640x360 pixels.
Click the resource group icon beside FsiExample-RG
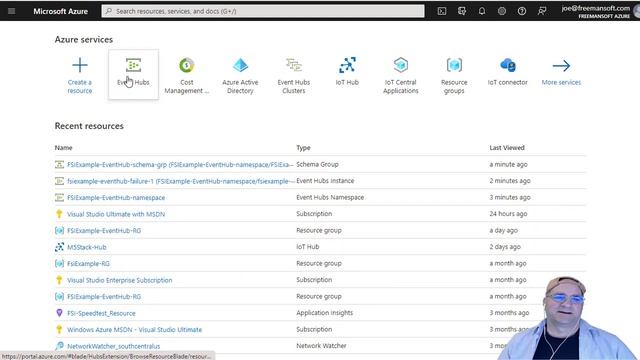pos(59,264)
